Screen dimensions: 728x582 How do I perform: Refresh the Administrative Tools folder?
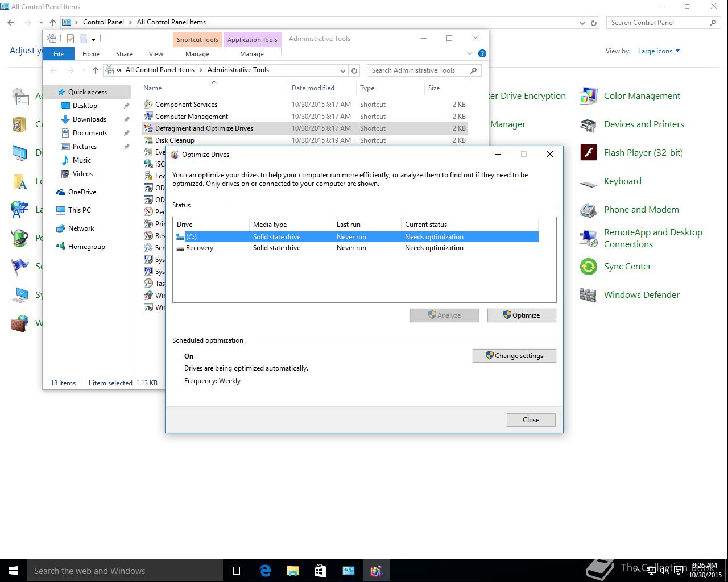pos(354,70)
